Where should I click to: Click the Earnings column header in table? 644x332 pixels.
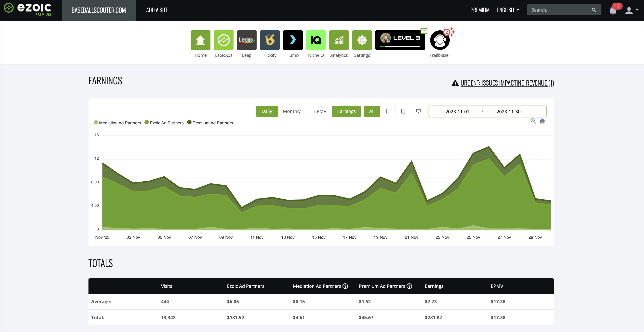coord(434,286)
